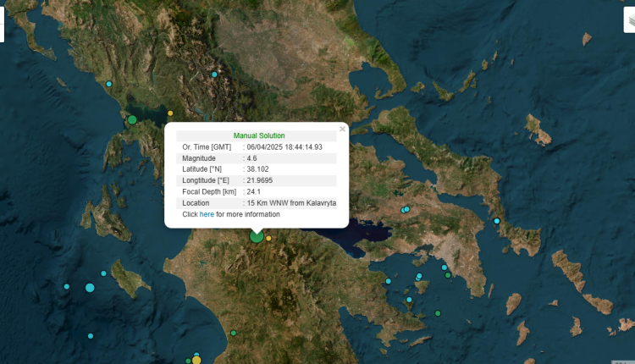Screen dimensions: 635x364
Task: Select the largest cyan marker in the Ionian Sea
Action: click(x=90, y=288)
